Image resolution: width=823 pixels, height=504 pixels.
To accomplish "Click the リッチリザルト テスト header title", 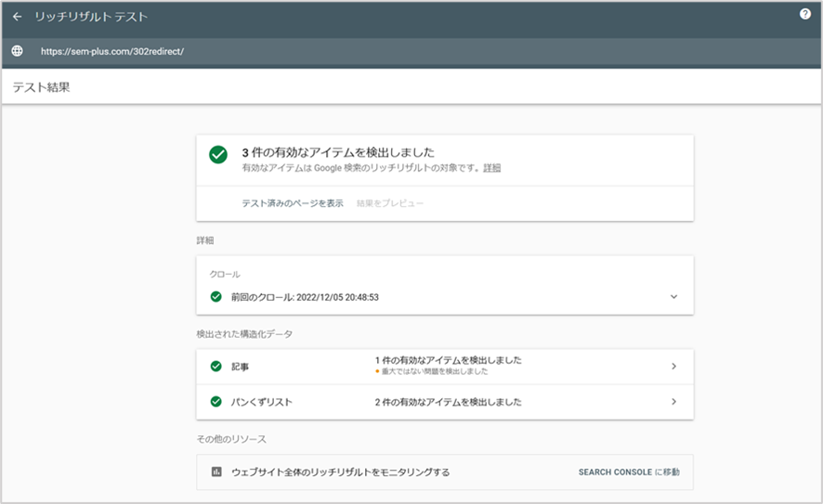I will [91, 17].
